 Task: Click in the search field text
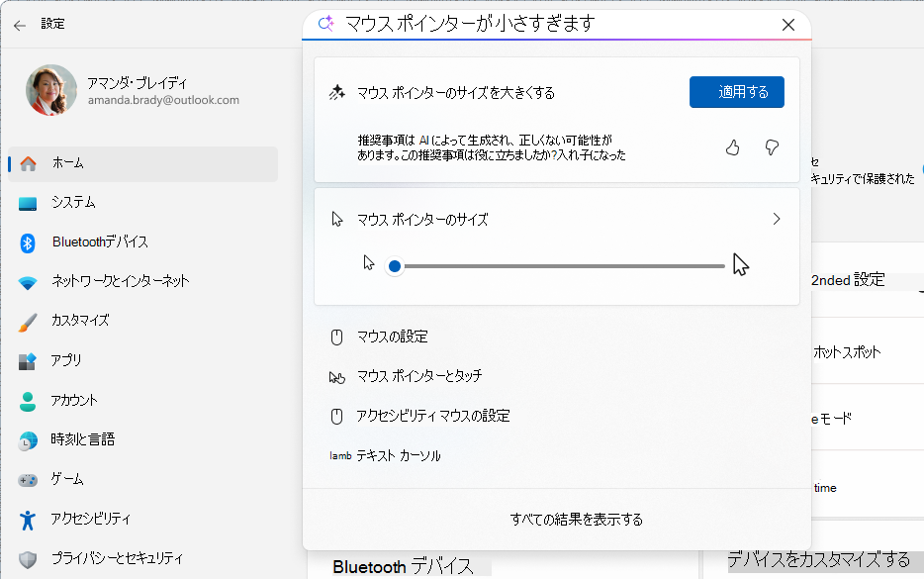(470, 24)
